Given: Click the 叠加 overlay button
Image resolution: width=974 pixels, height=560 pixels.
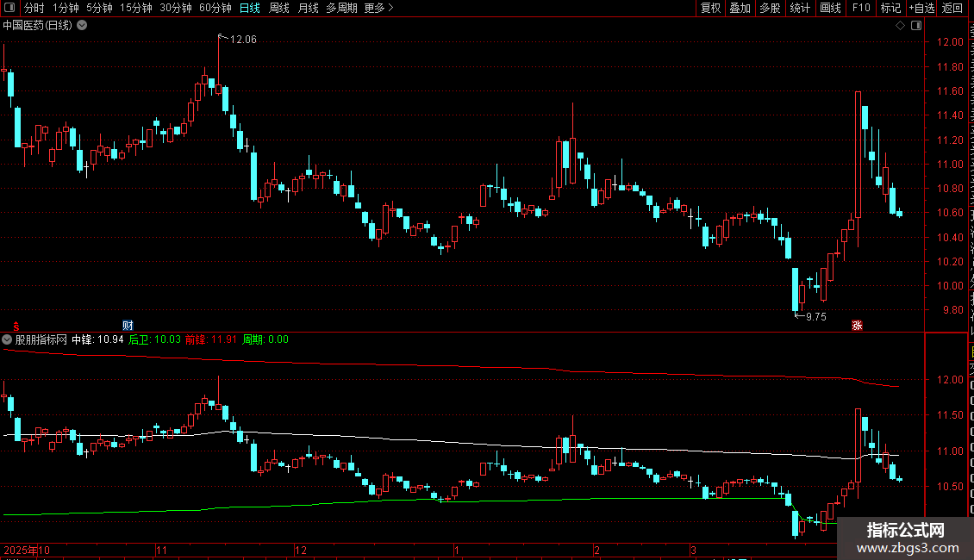Looking at the screenshot, I should [740, 8].
